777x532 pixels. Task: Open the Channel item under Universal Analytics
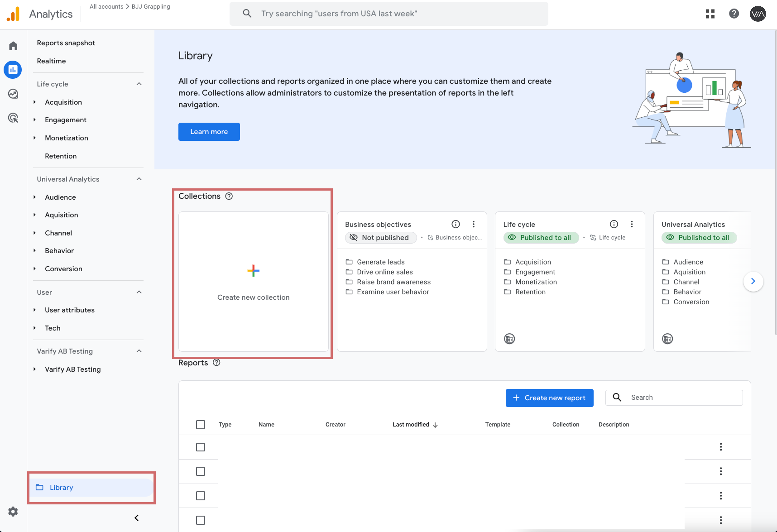58,233
